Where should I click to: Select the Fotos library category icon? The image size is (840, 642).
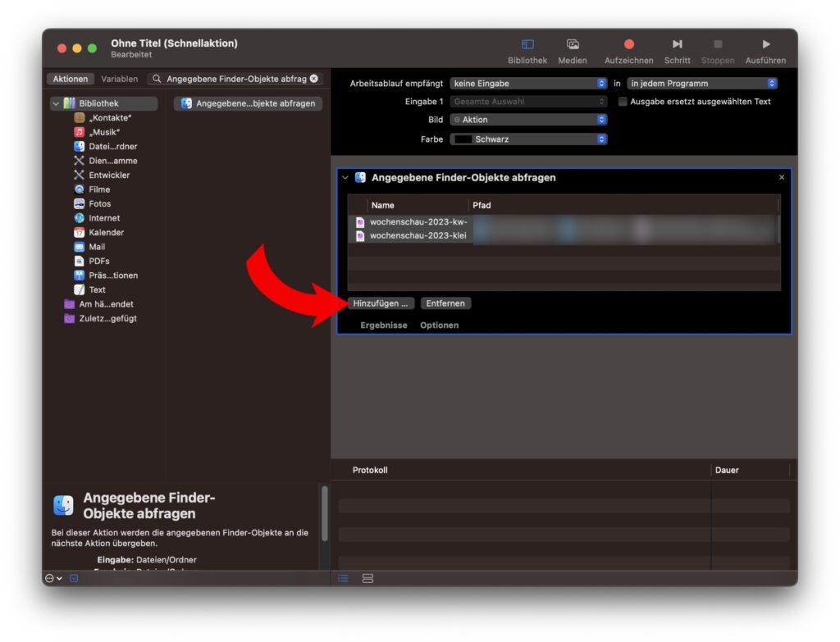pos(80,204)
